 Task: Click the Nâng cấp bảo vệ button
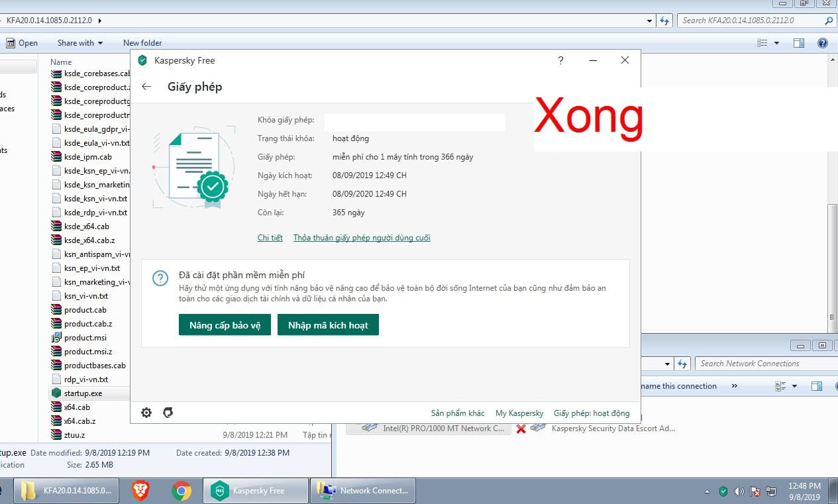[225, 325]
